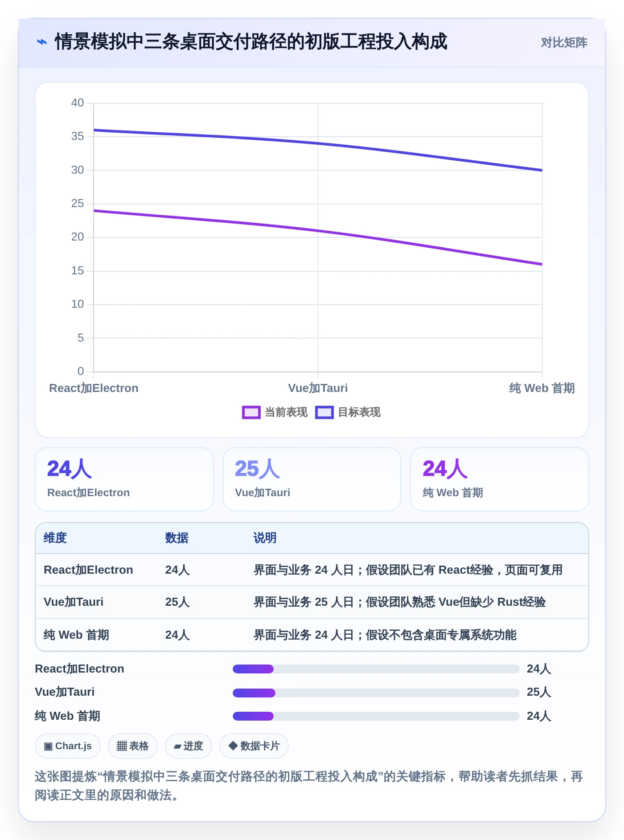Click the bar icon in 进度 chip

[x=177, y=746]
